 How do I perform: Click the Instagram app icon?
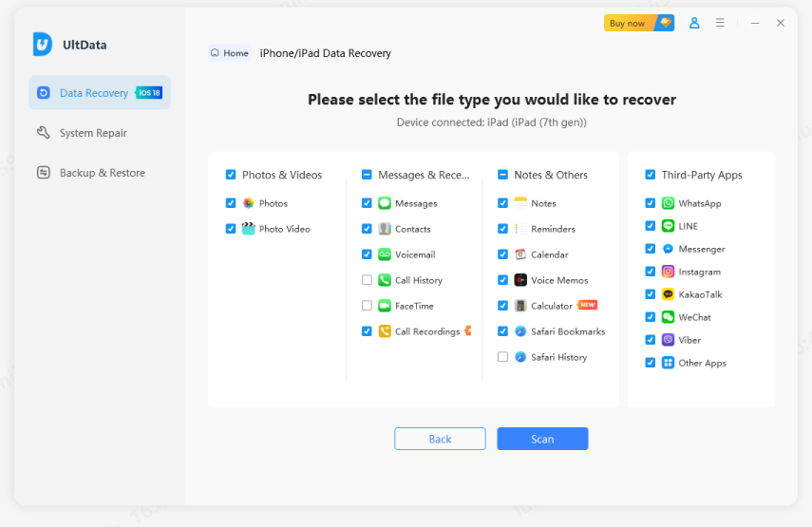click(x=669, y=272)
